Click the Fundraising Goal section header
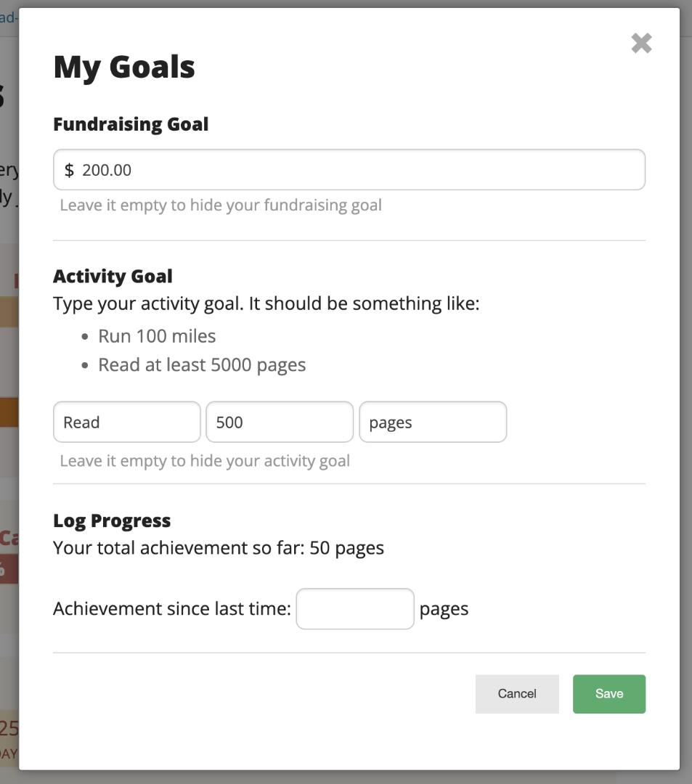Viewport: 692px width, 784px height. pyautogui.click(x=130, y=123)
